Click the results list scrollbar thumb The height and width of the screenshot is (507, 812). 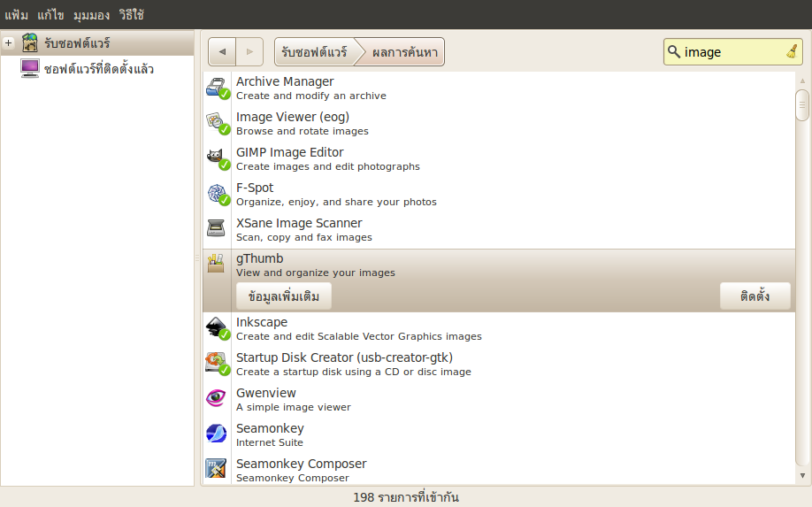pyautogui.click(x=802, y=105)
